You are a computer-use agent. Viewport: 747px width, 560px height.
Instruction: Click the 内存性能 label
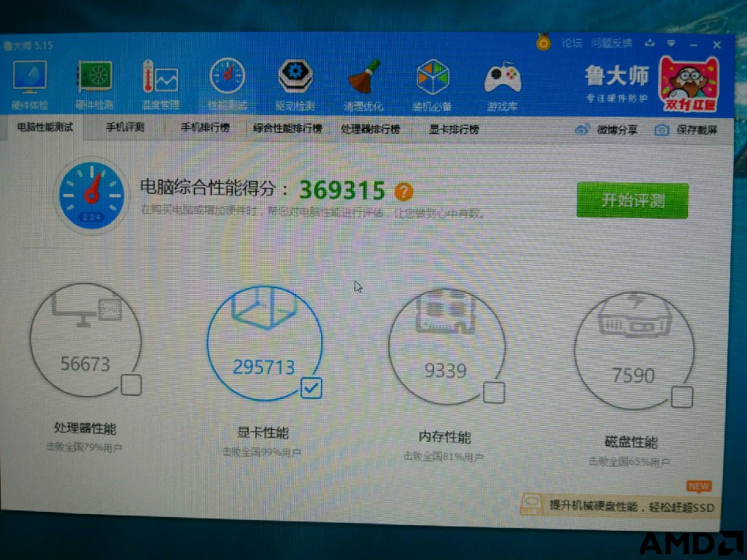[x=445, y=437]
